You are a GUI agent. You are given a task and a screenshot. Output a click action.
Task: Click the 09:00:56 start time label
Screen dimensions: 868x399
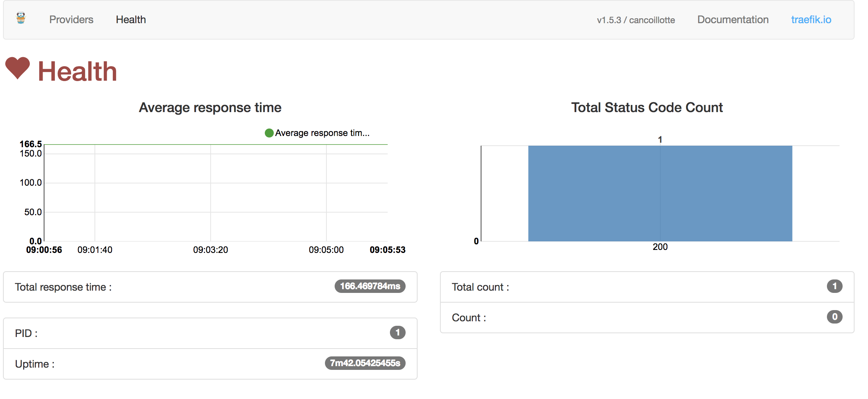tap(44, 250)
